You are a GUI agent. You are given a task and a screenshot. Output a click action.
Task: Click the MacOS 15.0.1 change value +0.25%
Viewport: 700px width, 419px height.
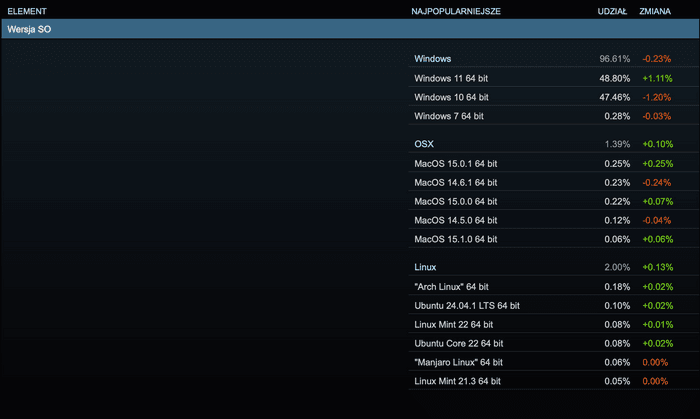click(x=658, y=163)
